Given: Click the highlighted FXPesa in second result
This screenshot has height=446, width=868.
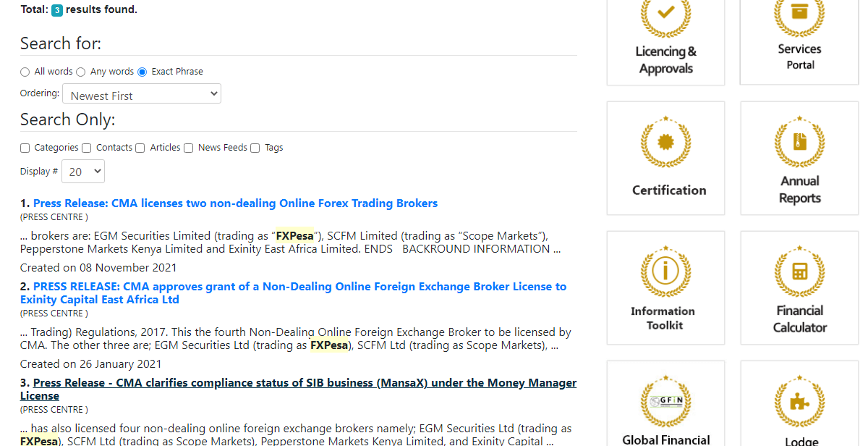Looking at the screenshot, I should pyautogui.click(x=329, y=345).
